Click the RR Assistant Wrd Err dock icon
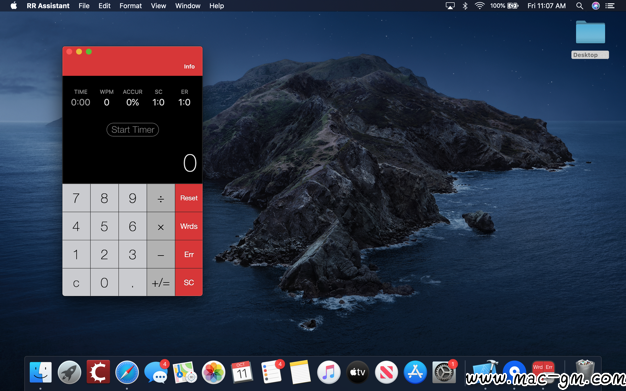 pyautogui.click(x=543, y=371)
